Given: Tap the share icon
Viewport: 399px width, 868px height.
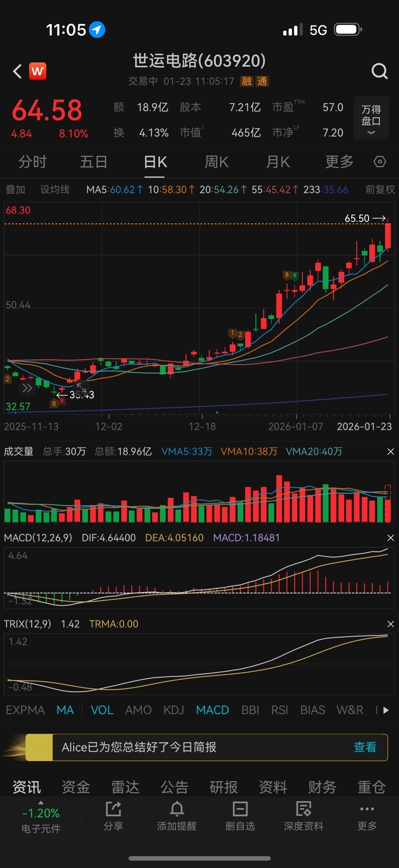Looking at the screenshot, I should click(x=113, y=816).
